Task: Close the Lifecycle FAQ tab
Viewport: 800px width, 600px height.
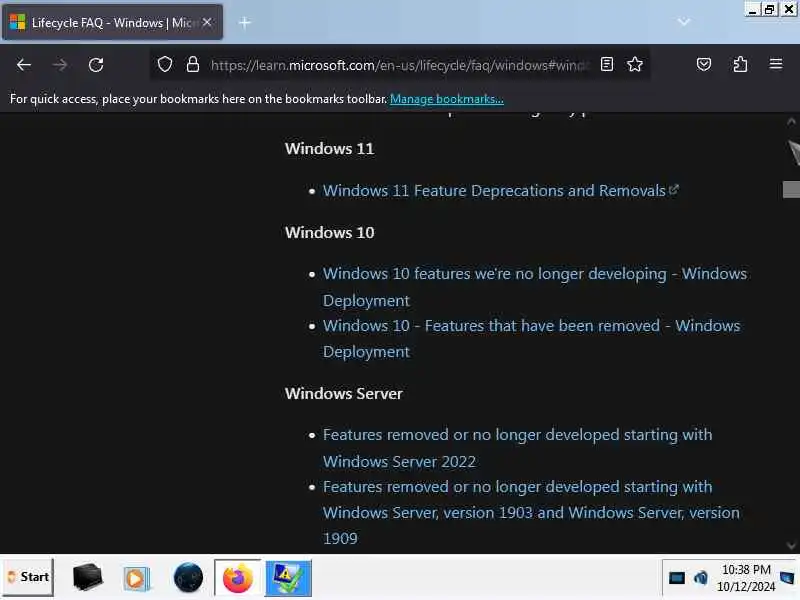Action: [x=207, y=22]
